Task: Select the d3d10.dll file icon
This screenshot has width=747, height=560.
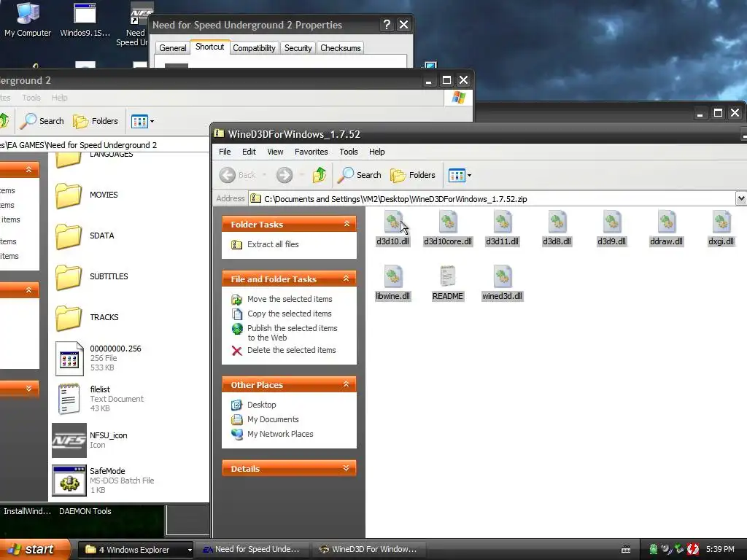Action: pos(393,222)
